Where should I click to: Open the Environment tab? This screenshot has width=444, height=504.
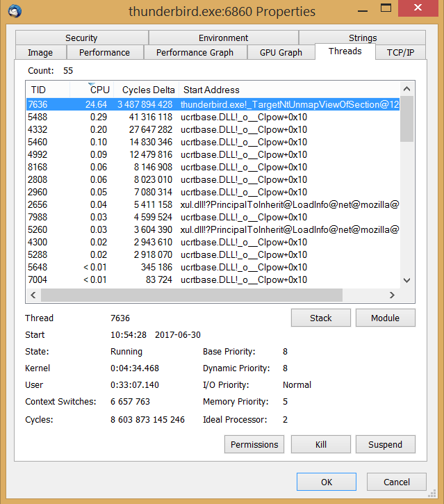tap(224, 38)
